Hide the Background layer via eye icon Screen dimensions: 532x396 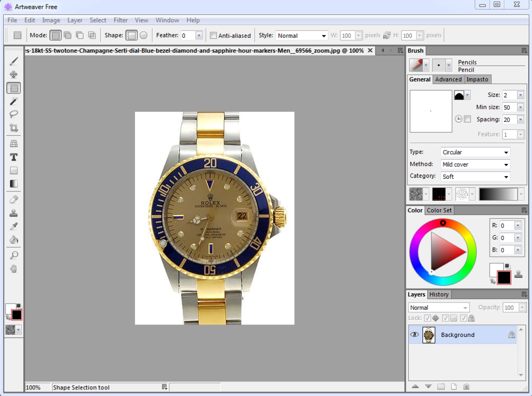414,335
